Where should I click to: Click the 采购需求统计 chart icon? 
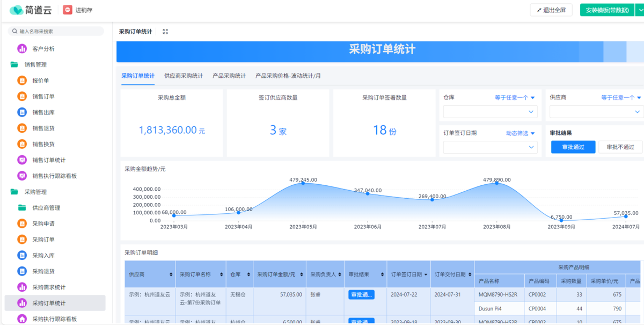(x=22, y=287)
